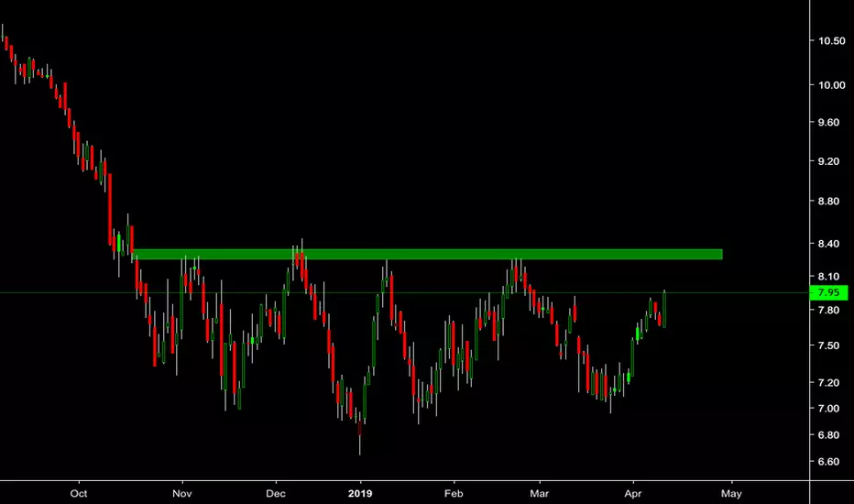This screenshot has width=854, height=504.
Task: Click the Apr label on time axis
Action: tap(633, 494)
